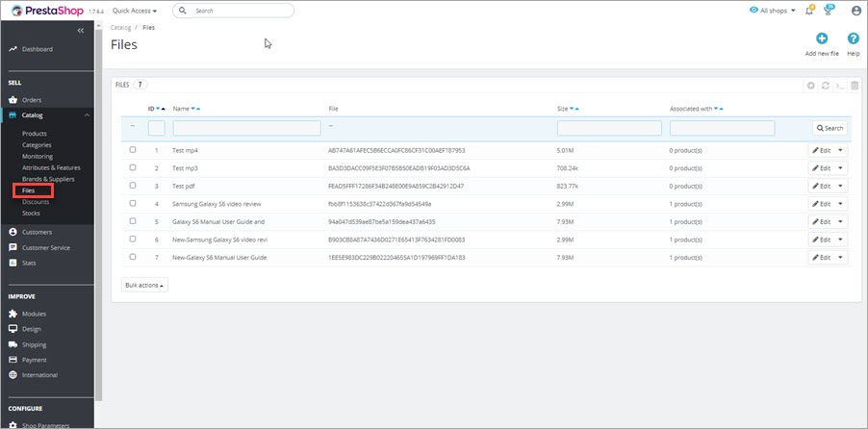The width and height of the screenshot is (868, 429).
Task: Click the user profile avatar icon
Action: tap(855, 11)
